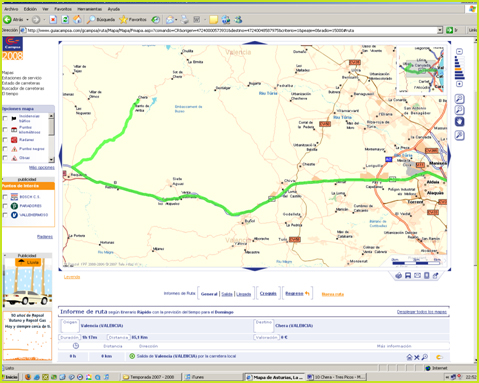Click the browser Forward arrow button

[36, 20]
